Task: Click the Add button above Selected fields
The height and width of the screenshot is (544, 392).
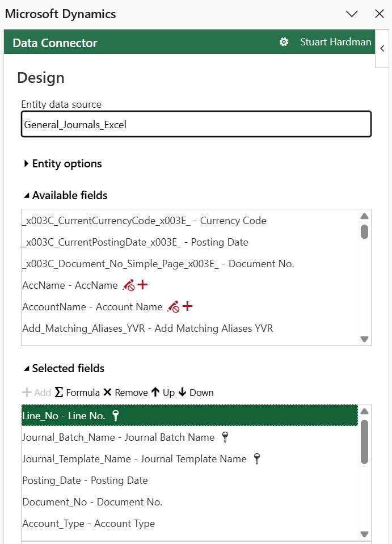Action: [35, 392]
